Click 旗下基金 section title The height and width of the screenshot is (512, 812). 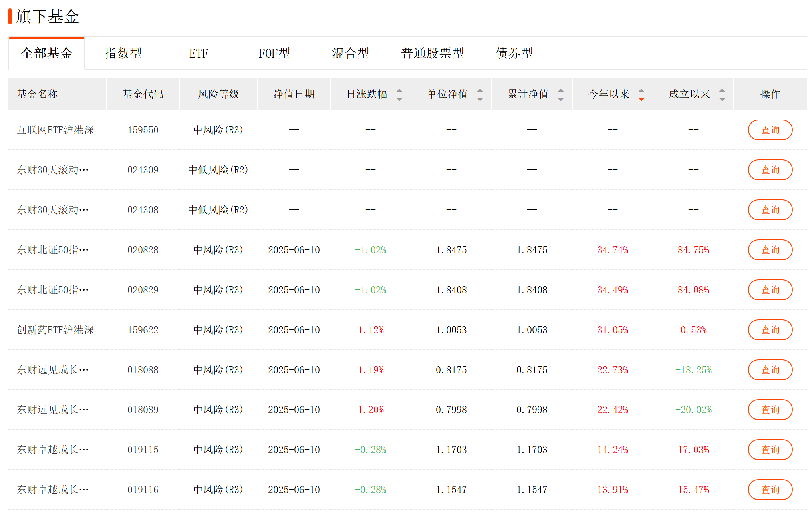(48, 16)
